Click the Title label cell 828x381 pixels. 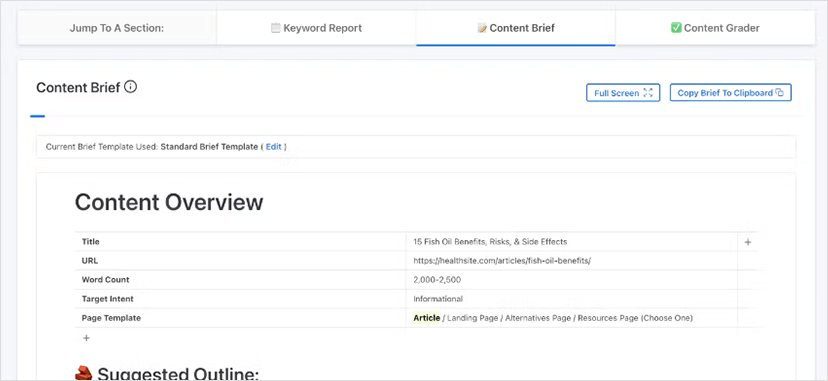(240, 242)
